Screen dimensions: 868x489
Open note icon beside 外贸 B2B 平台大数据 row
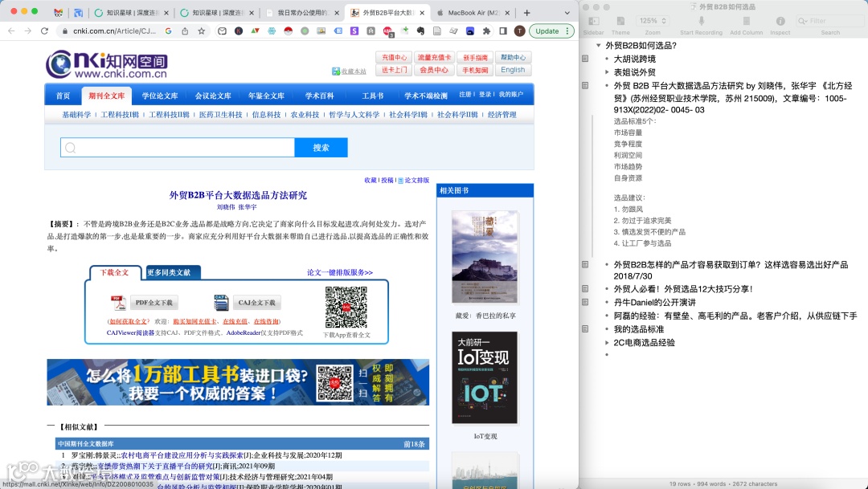pyautogui.click(x=585, y=86)
